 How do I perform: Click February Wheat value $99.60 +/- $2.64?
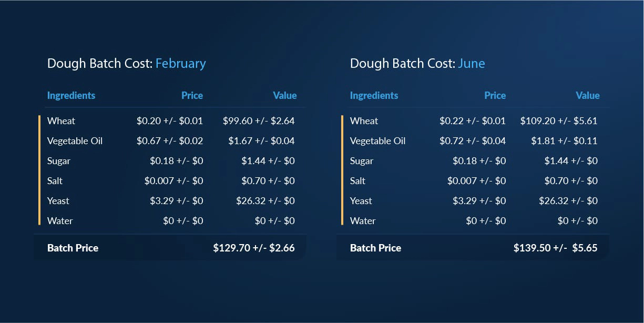point(259,121)
